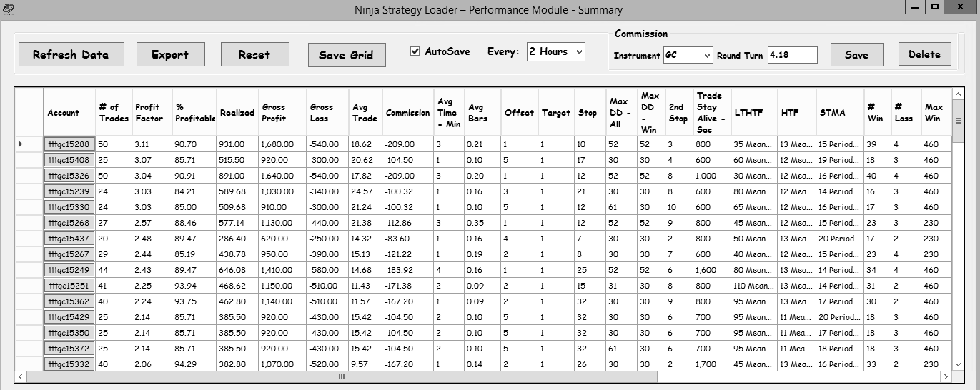This screenshot has height=390, width=980.
Task: Save the commission setting
Action: pyautogui.click(x=856, y=55)
